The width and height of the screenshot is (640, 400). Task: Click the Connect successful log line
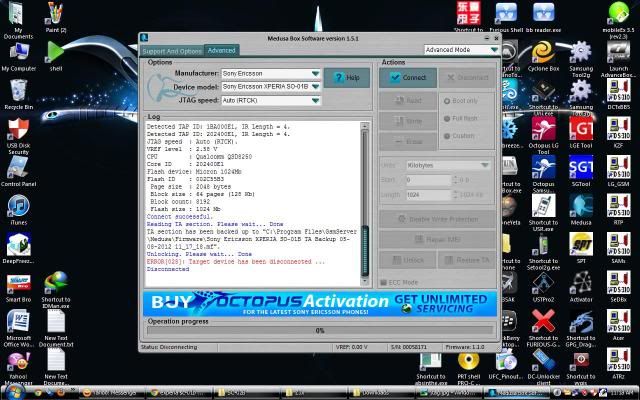click(180, 217)
